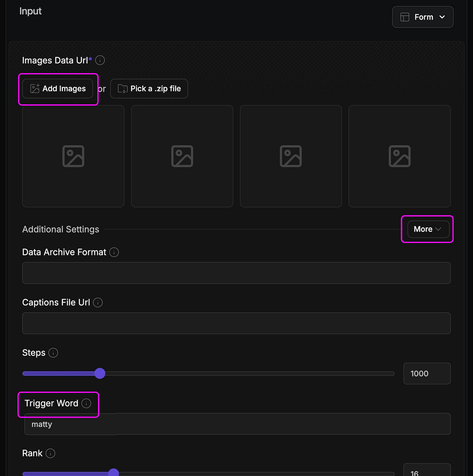Viewport: 473px width, 476px height.
Task: Show info icon next to Steps
Action: pyautogui.click(x=53, y=353)
